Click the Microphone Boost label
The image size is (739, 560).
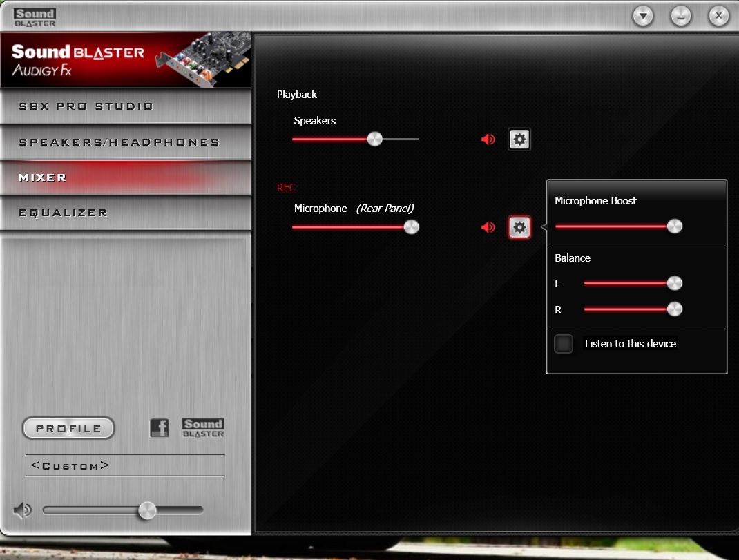[x=596, y=201]
